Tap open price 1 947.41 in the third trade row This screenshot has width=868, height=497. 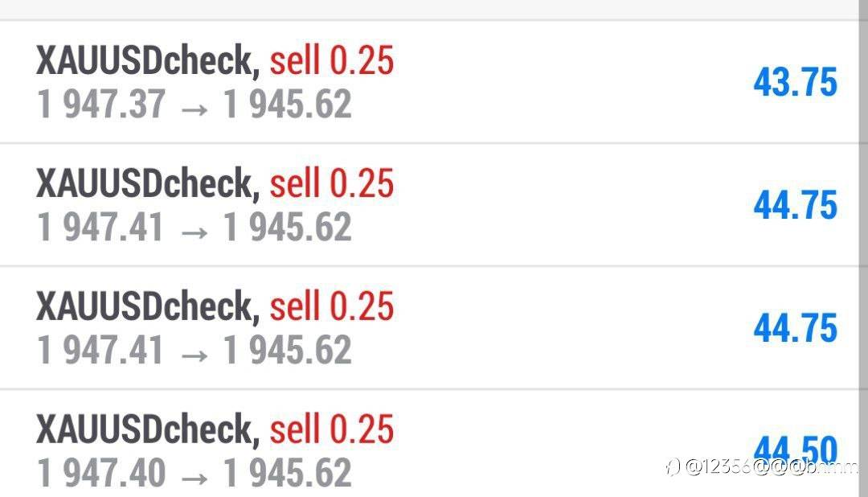pos(101,350)
